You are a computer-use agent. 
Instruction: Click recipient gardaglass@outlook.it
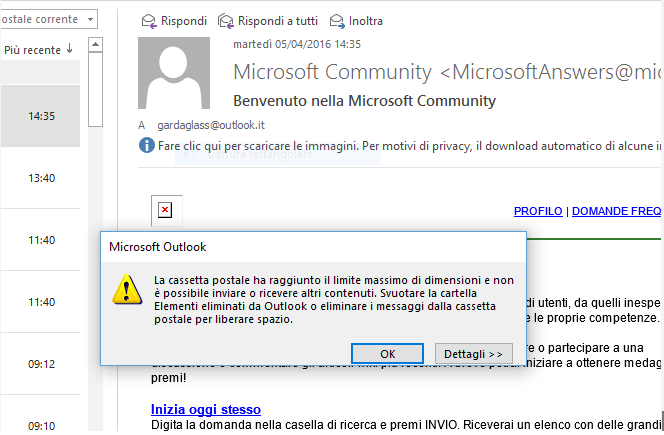coord(211,125)
